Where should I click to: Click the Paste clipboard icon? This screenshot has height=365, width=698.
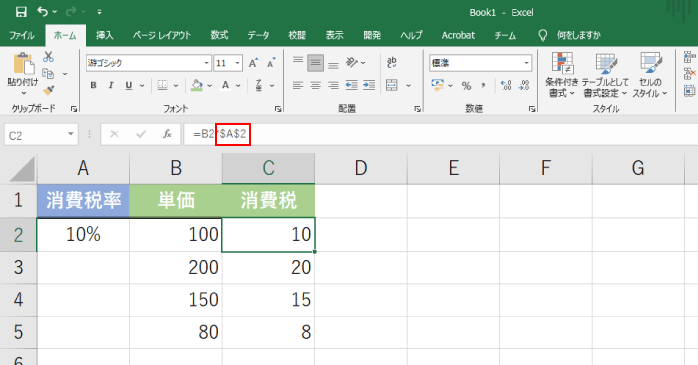coord(23,64)
